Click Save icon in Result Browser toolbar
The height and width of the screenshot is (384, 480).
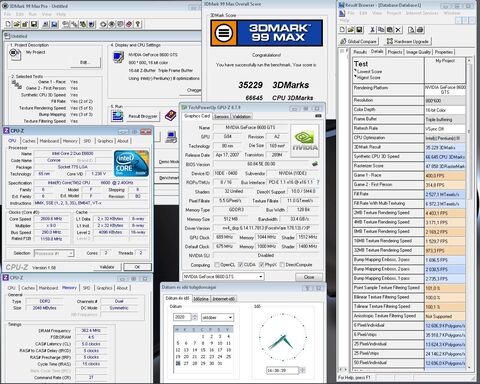click(359, 30)
